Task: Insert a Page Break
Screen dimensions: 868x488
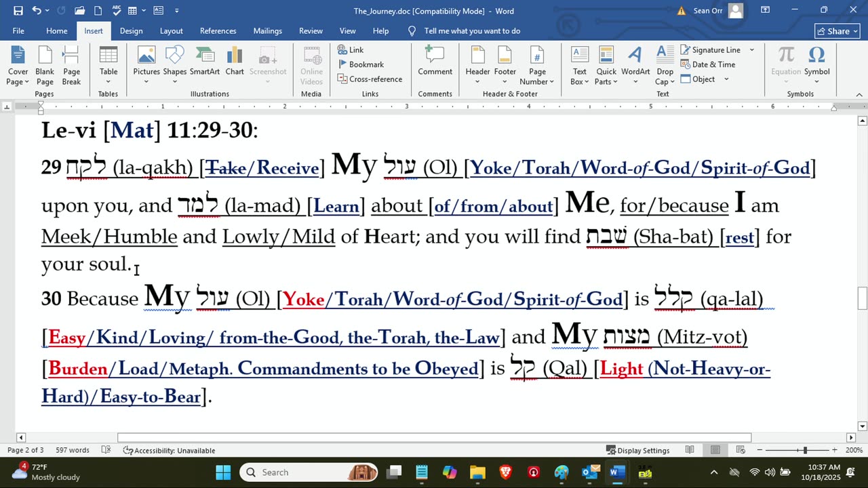Action: pos(71,66)
